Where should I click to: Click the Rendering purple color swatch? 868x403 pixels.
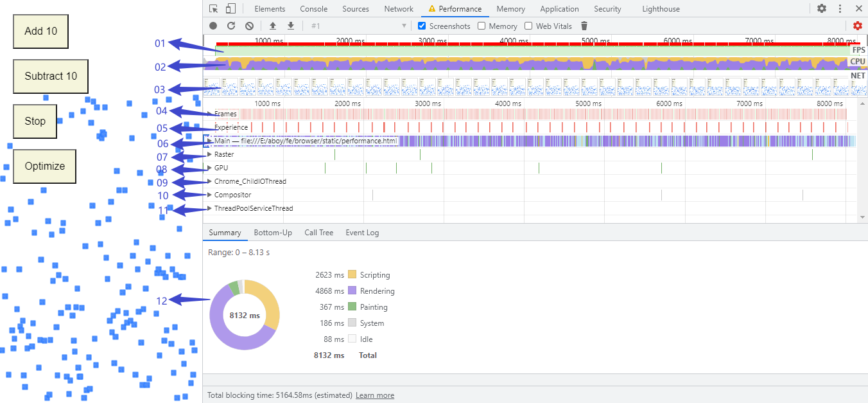point(352,291)
